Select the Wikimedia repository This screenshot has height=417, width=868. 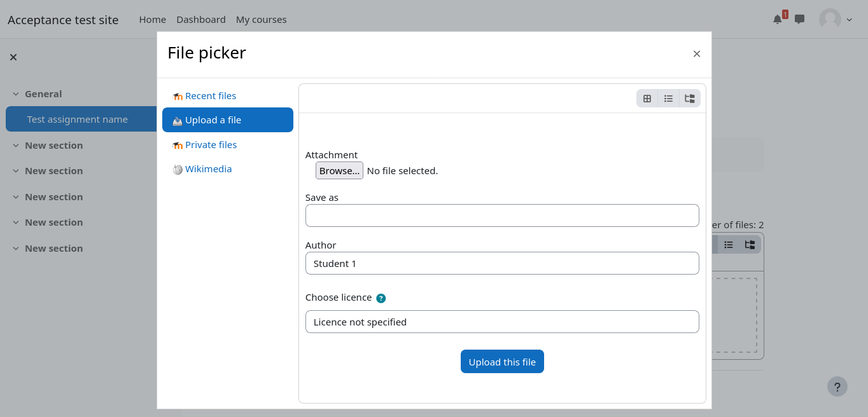208,169
